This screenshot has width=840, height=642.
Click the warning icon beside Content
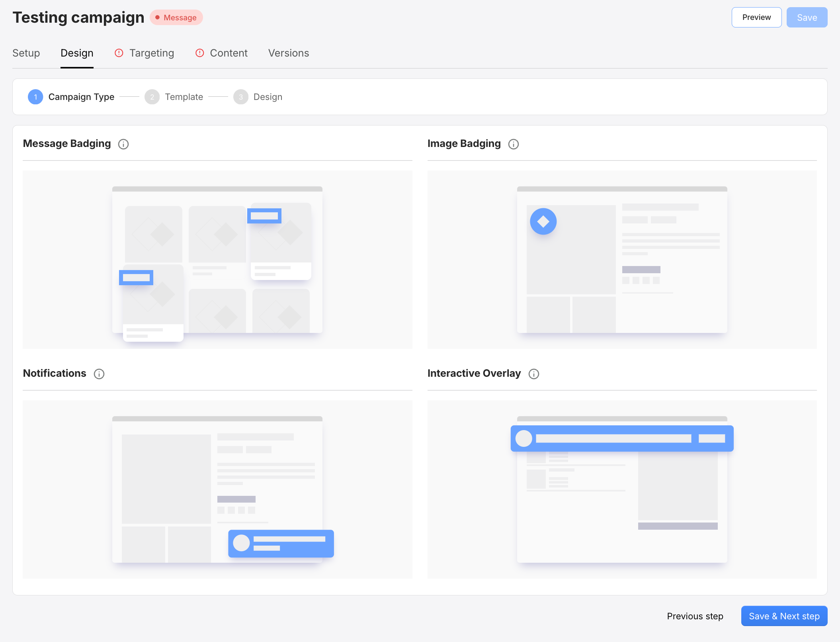point(200,53)
